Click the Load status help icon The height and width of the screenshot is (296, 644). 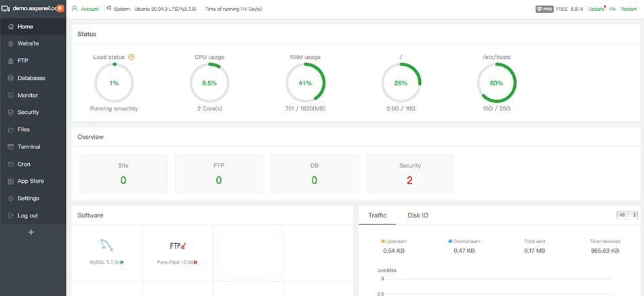[x=132, y=57]
